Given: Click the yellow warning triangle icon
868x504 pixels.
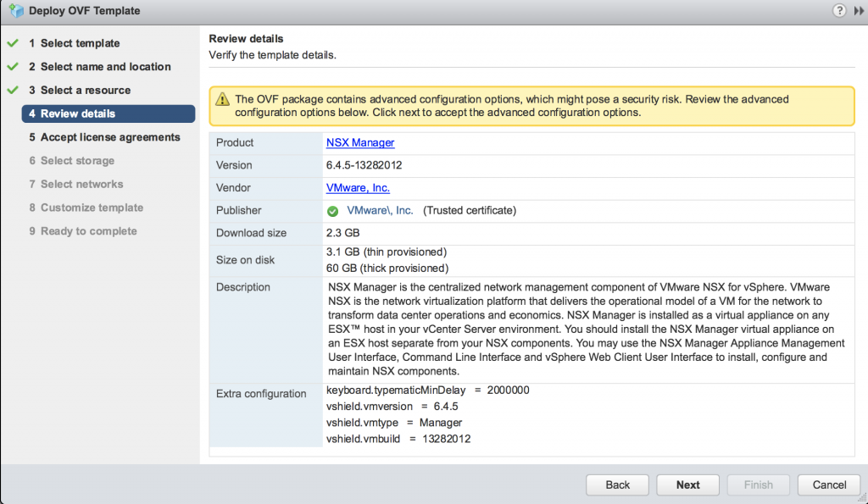Looking at the screenshot, I should coord(222,100).
